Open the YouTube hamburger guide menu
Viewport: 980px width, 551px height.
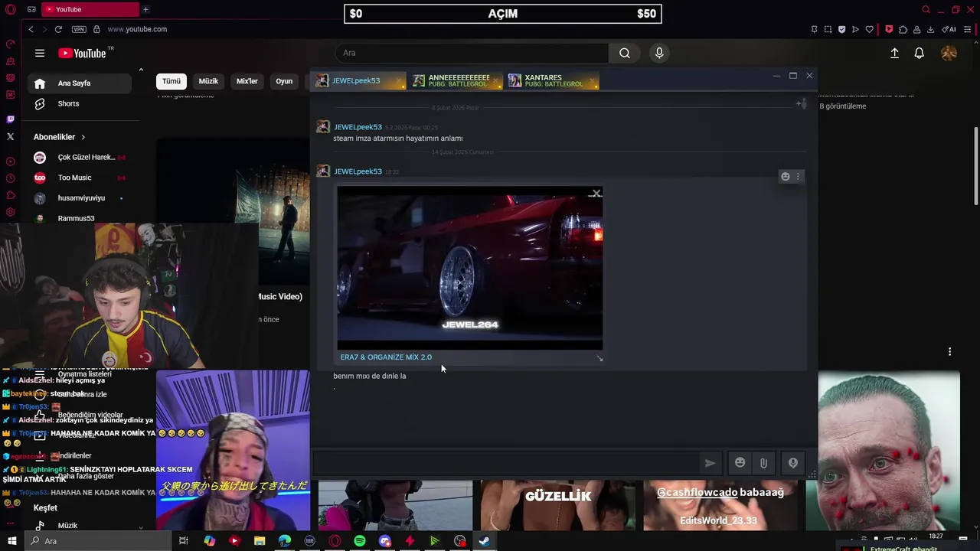click(x=40, y=53)
